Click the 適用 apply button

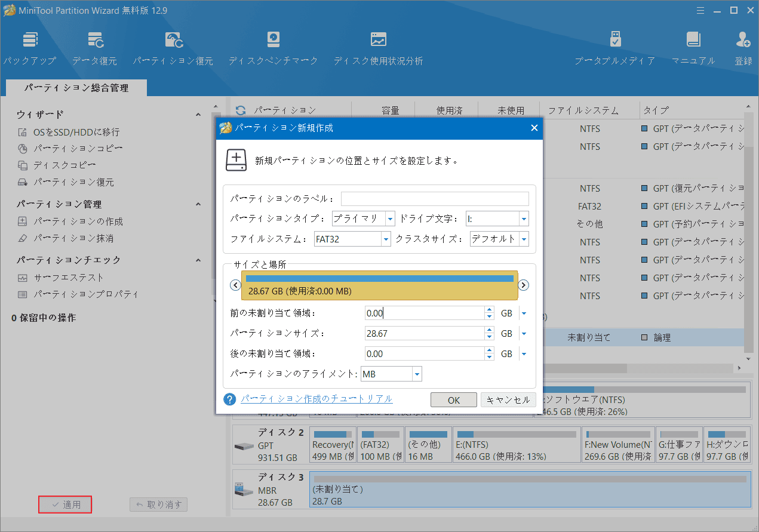click(x=65, y=505)
